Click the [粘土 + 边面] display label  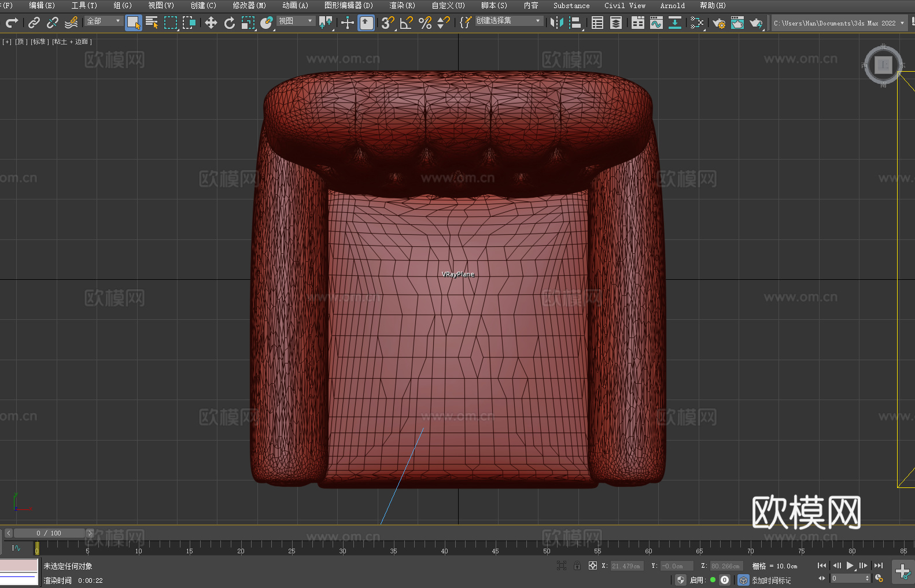pyautogui.click(x=72, y=42)
